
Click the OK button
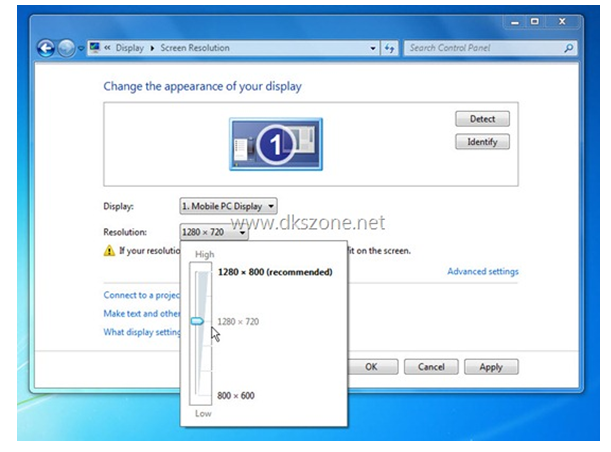[371, 367]
